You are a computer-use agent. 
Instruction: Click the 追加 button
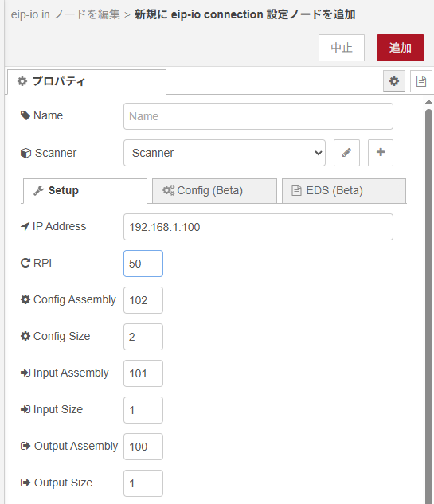tap(401, 48)
